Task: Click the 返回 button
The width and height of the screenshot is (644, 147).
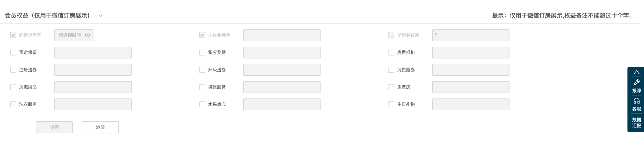Action: [x=100, y=127]
